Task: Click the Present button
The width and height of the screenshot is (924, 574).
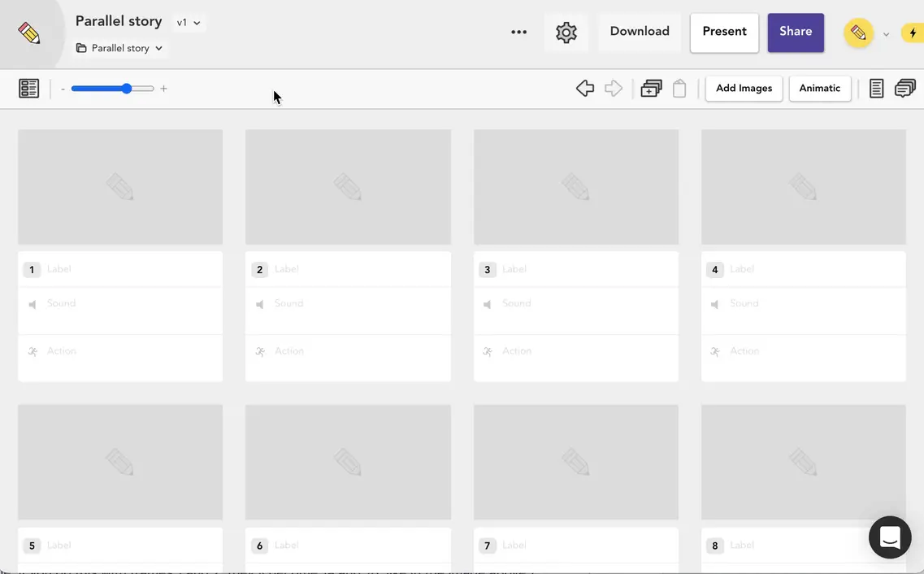Action: 724,33
